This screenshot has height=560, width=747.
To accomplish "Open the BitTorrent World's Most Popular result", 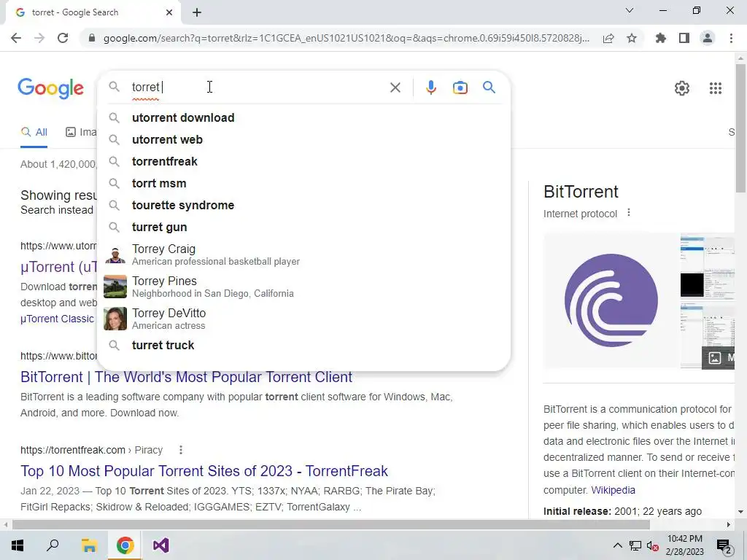I will click(x=186, y=377).
